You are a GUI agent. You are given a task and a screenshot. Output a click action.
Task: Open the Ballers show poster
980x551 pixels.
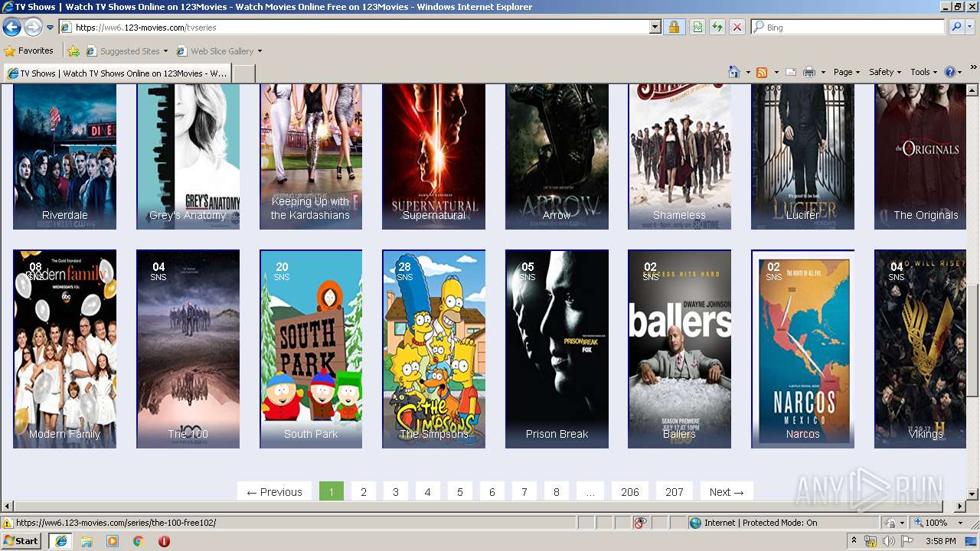click(x=679, y=349)
